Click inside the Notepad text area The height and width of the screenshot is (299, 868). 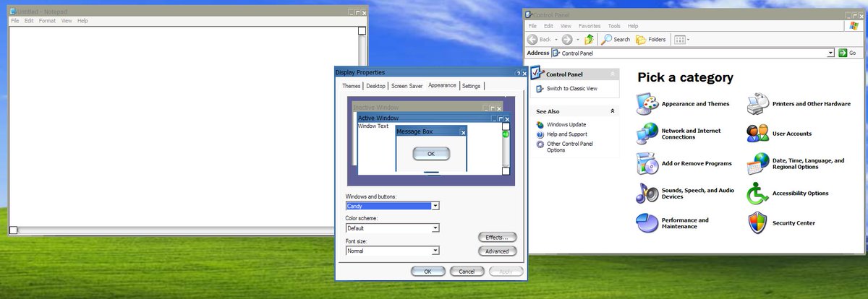pos(182,126)
